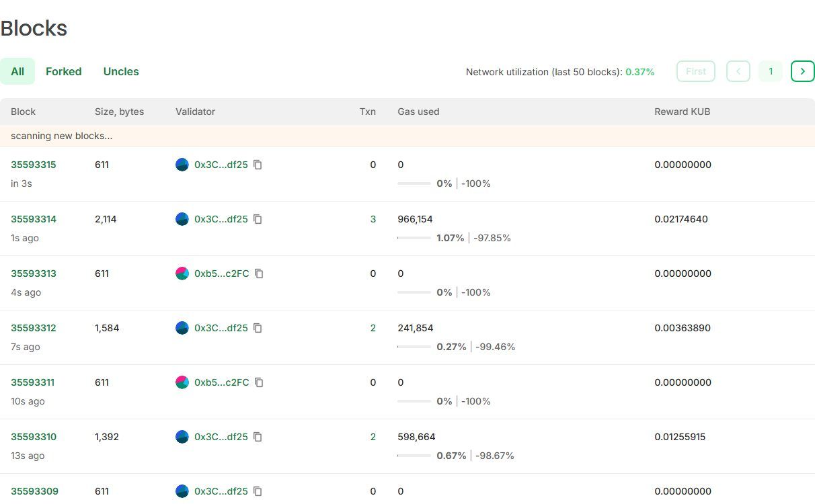The height and width of the screenshot is (504, 815).
Task: Click validator avatar icon for block 35593315
Action: (x=182, y=165)
